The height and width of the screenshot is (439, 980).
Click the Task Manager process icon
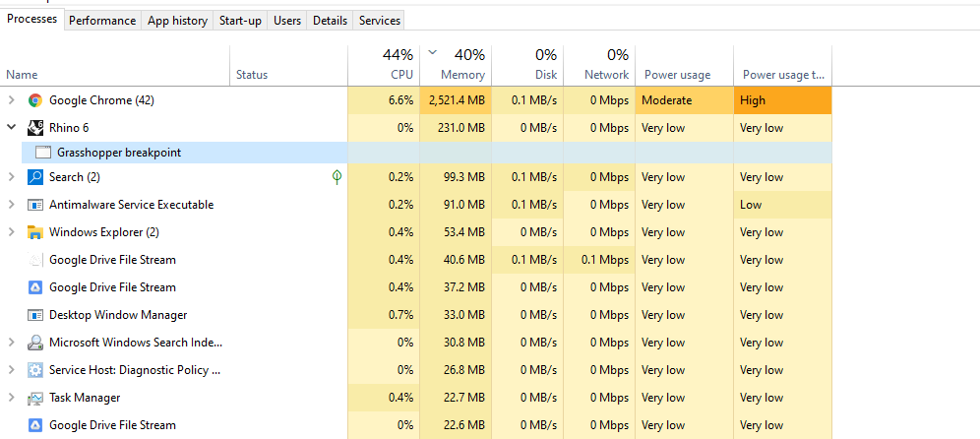click(x=35, y=397)
